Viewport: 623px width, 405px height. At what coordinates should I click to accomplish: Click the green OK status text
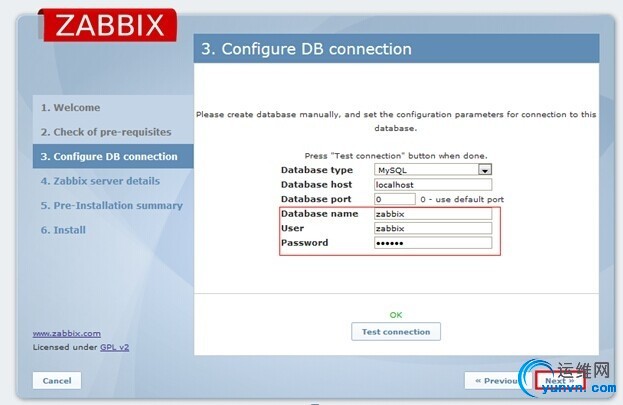[x=396, y=315]
